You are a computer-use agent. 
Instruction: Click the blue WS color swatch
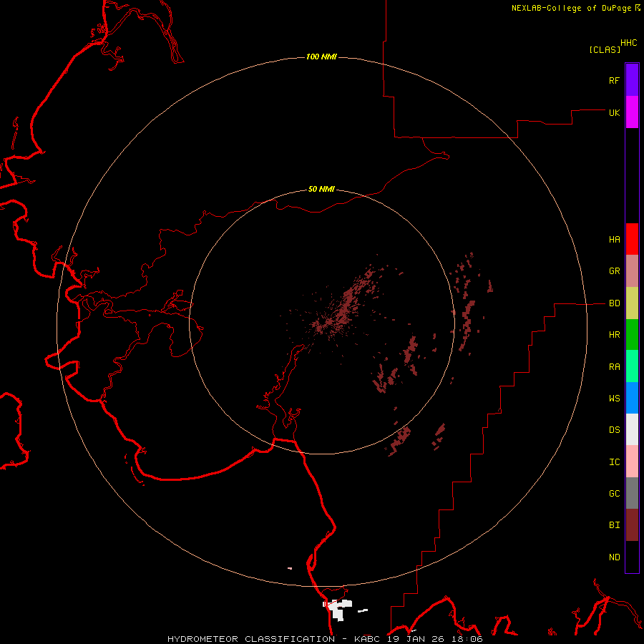click(x=632, y=398)
